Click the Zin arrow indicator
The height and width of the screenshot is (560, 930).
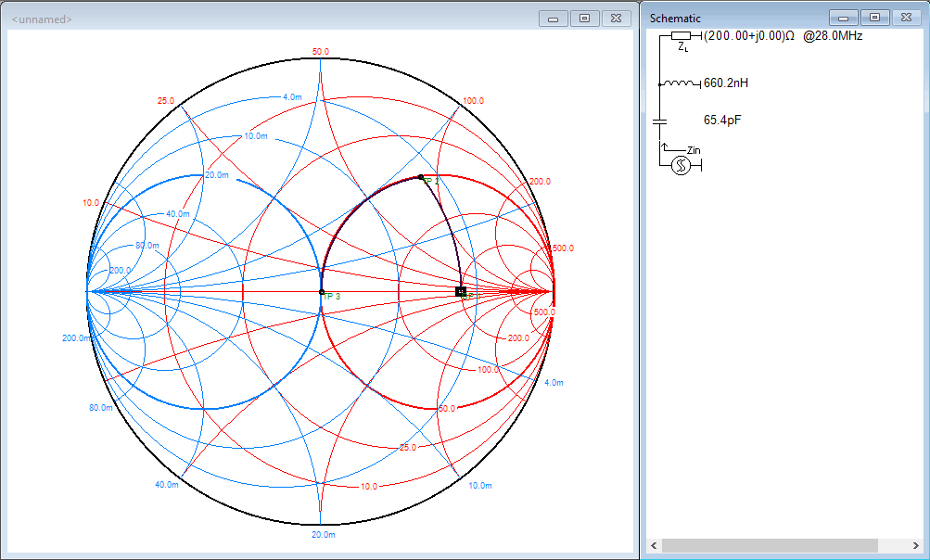(x=664, y=147)
